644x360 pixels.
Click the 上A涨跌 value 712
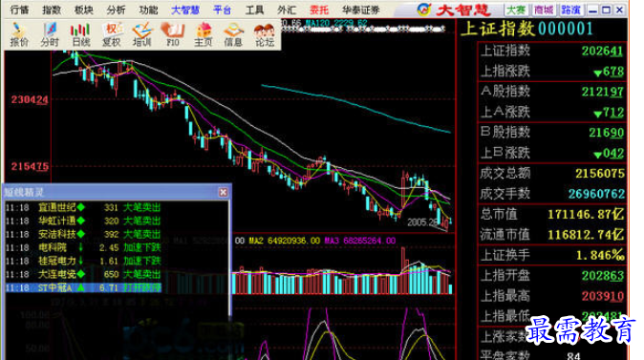[609, 112]
